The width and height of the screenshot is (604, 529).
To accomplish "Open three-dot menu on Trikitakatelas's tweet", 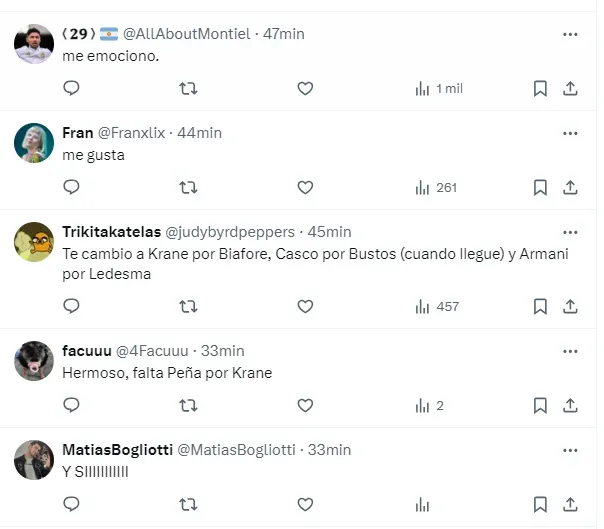I will point(570,232).
